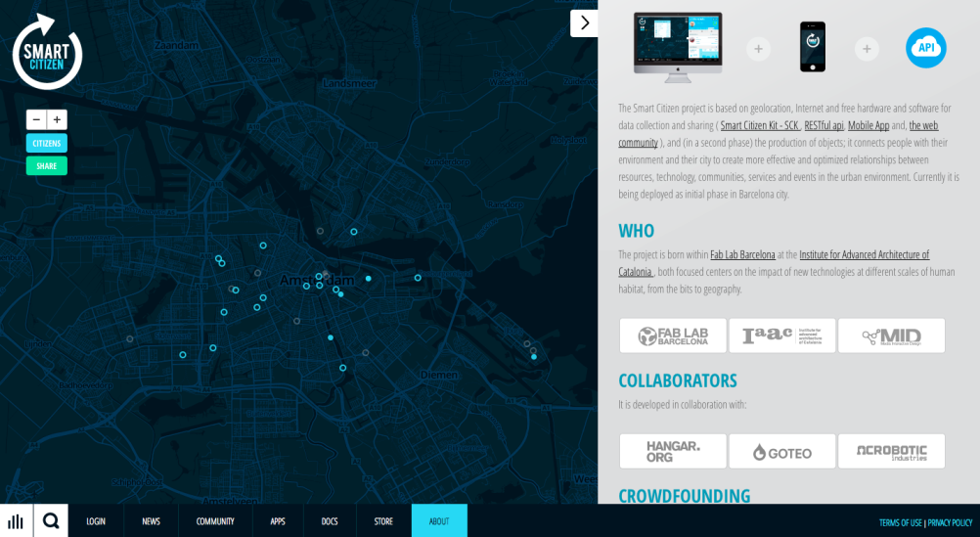Image resolution: width=980 pixels, height=537 pixels.
Task: Follow the Smart Citizen Kit - SCK link
Action: coord(759,125)
